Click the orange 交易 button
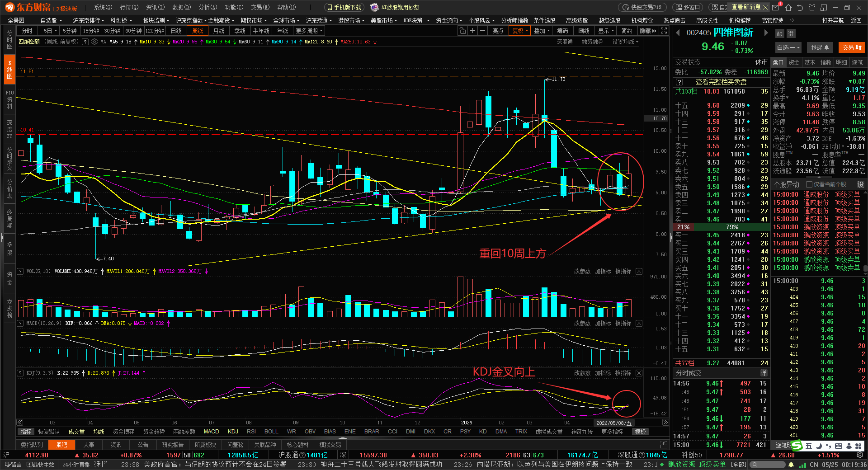 tap(851, 47)
